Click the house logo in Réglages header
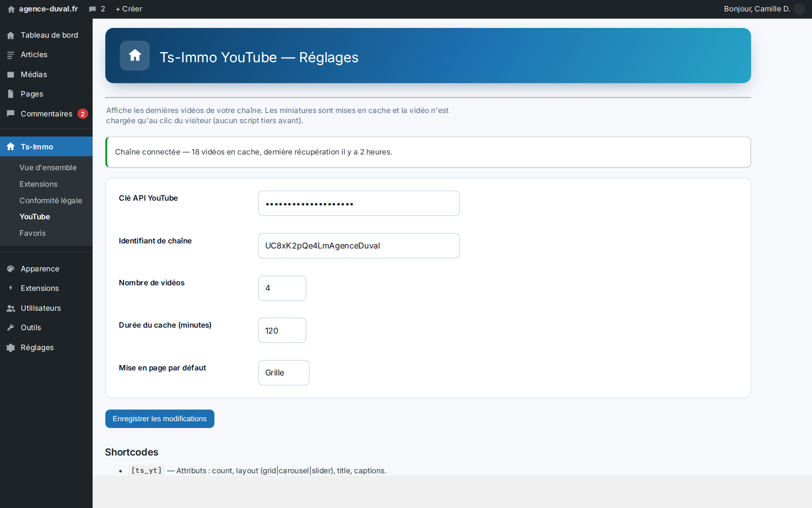Image resolution: width=812 pixels, height=508 pixels. 135,55
